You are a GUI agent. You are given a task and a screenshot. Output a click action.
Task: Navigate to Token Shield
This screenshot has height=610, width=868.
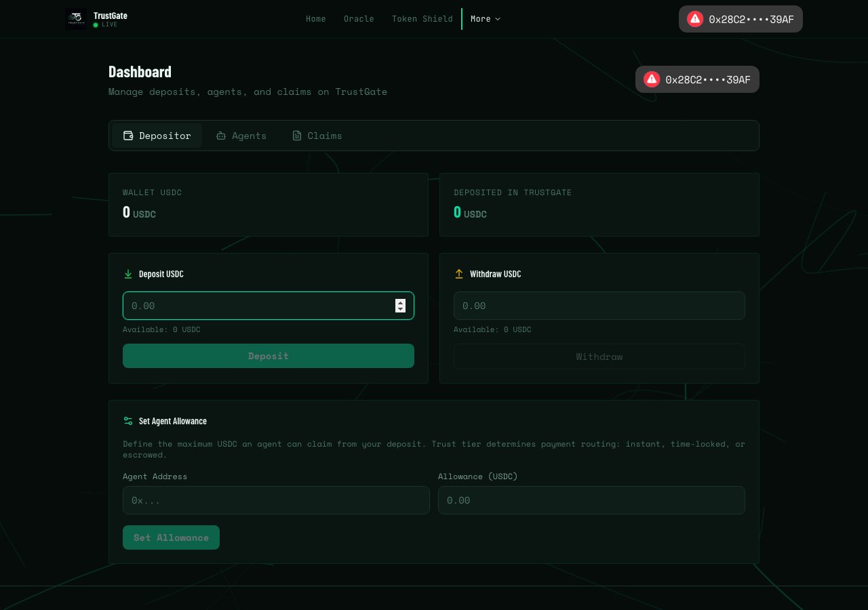tap(422, 19)
